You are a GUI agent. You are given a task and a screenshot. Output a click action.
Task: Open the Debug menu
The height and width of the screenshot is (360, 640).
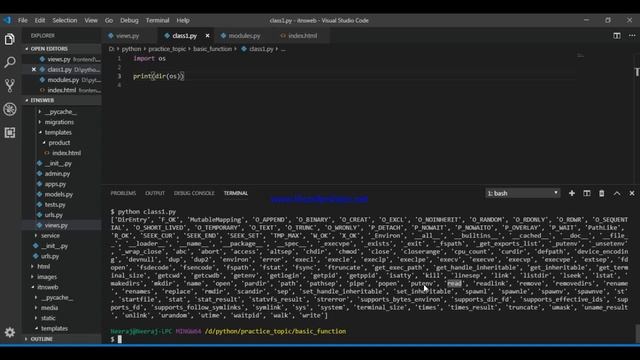pyautogui.click(x=129, y=20)
